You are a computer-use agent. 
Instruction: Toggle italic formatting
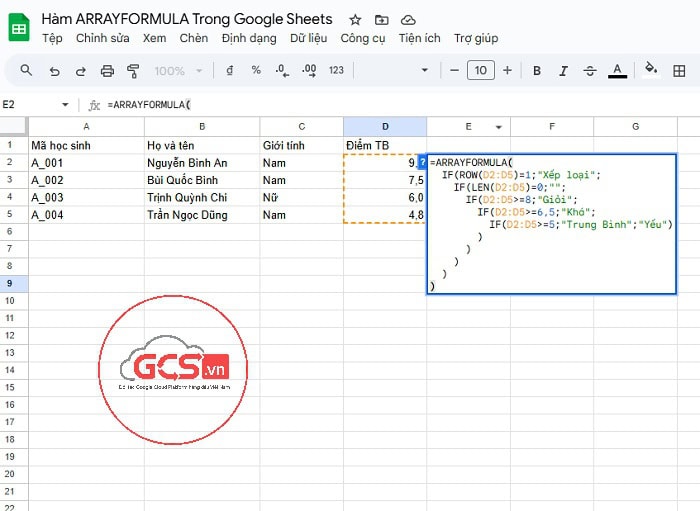tap(563, 71)
